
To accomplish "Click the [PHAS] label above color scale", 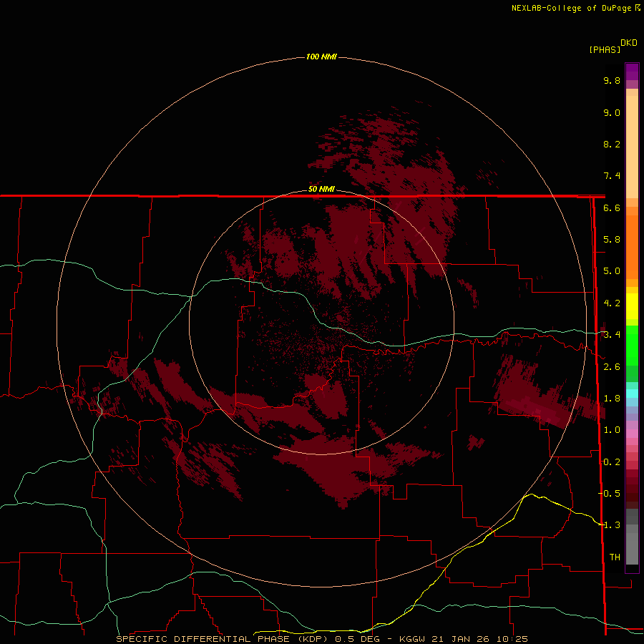I will [x=605, y=49].
